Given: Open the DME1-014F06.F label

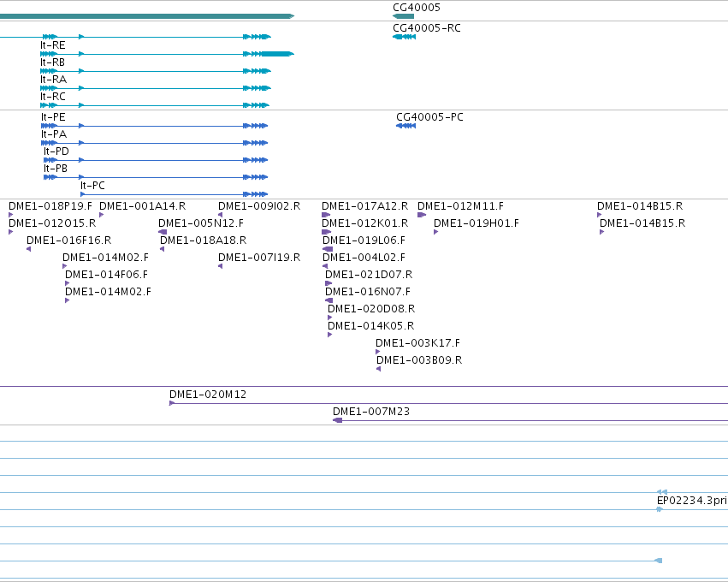Looking at the screenshot, I should pyautogui.click(x=106, y=275).
